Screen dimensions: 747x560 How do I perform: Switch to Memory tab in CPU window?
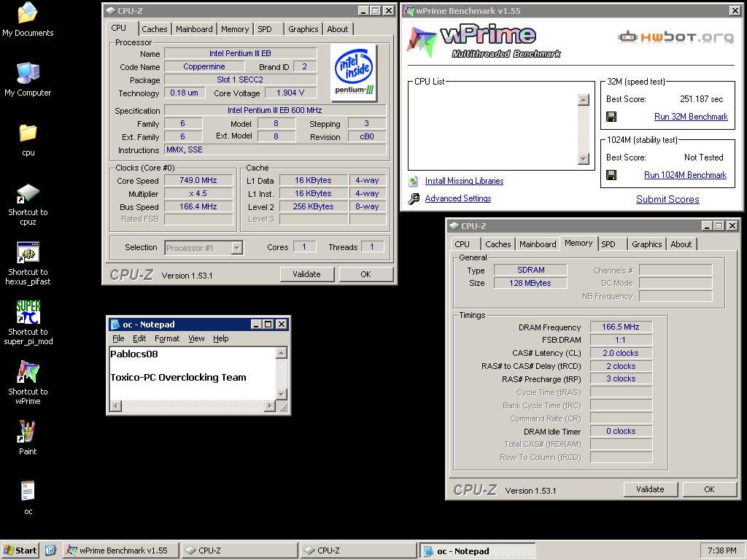234,29
